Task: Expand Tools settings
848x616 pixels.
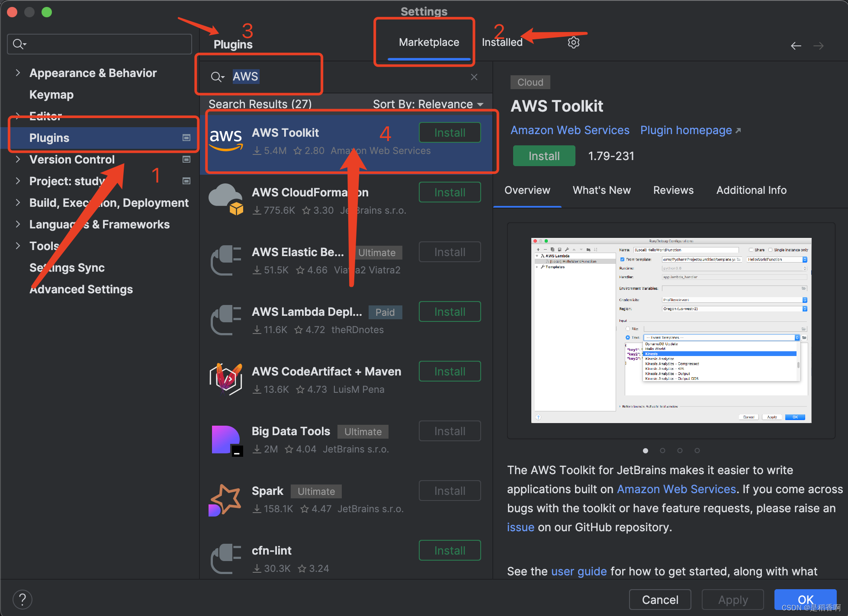Action: [18, 246]
